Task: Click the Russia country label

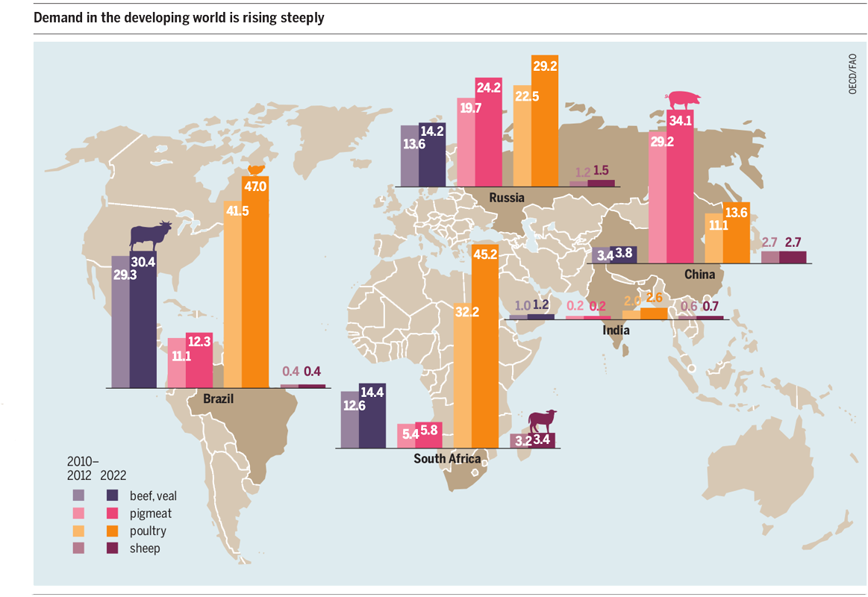Action: click(x=507, y=198)
